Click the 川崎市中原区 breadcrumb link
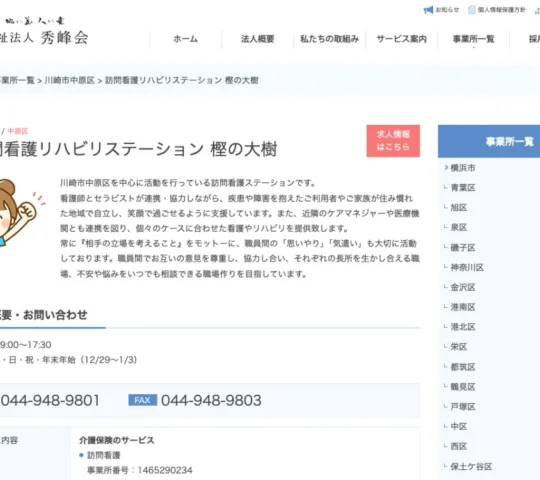The height and width of the screenshot is (480, 540). click(x=70, y=80)
